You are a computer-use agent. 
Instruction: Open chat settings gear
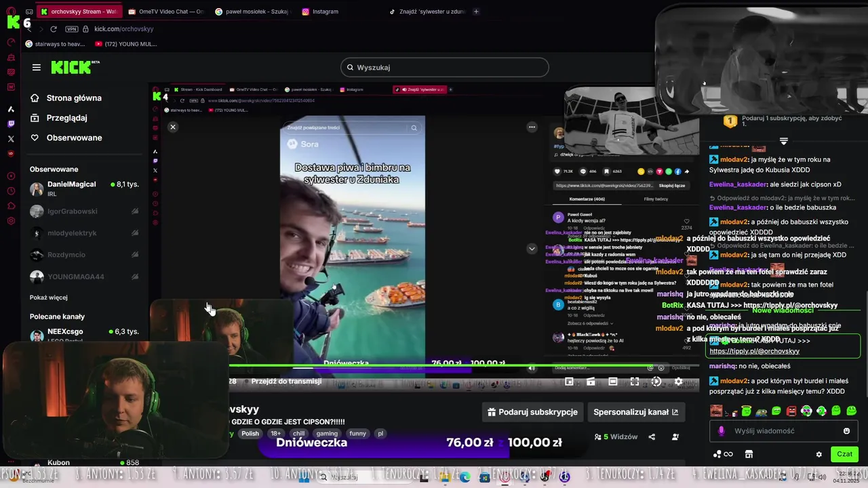point(818,454)
